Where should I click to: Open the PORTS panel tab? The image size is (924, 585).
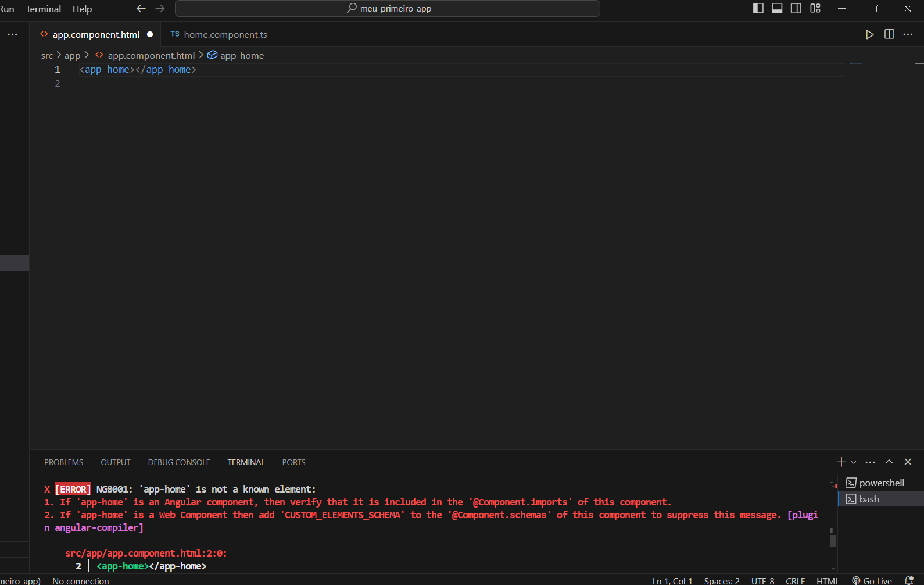click(293, 462)
